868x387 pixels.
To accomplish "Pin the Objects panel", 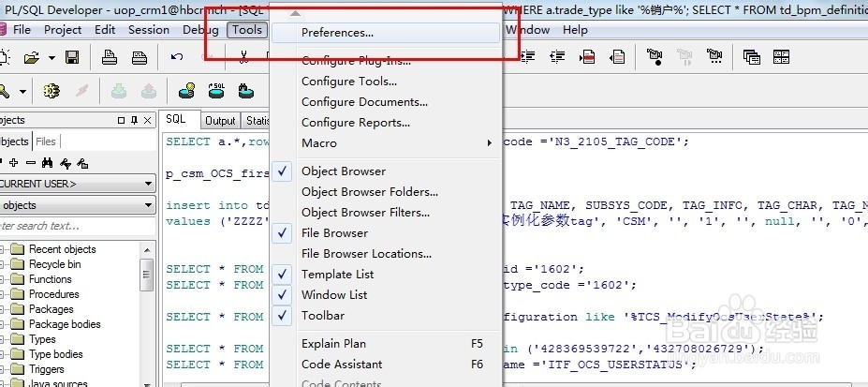I will click(135, 120).
